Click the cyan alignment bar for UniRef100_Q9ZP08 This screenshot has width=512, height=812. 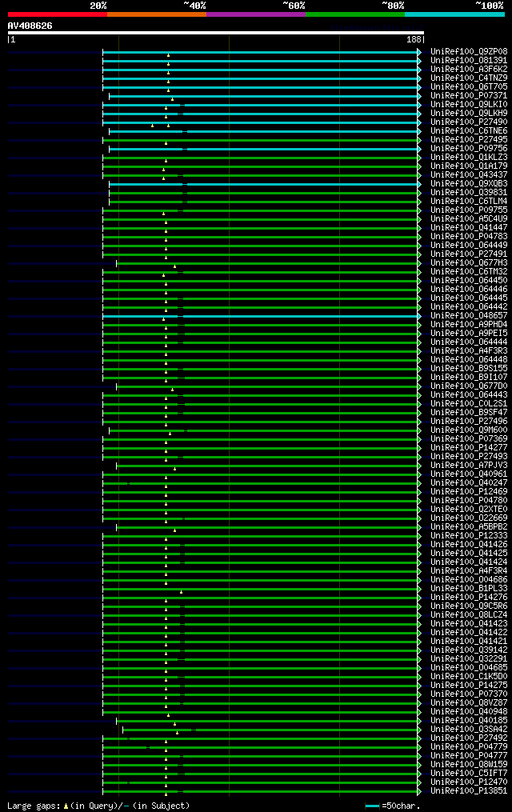pyautogui.click(x=262, y=52)
